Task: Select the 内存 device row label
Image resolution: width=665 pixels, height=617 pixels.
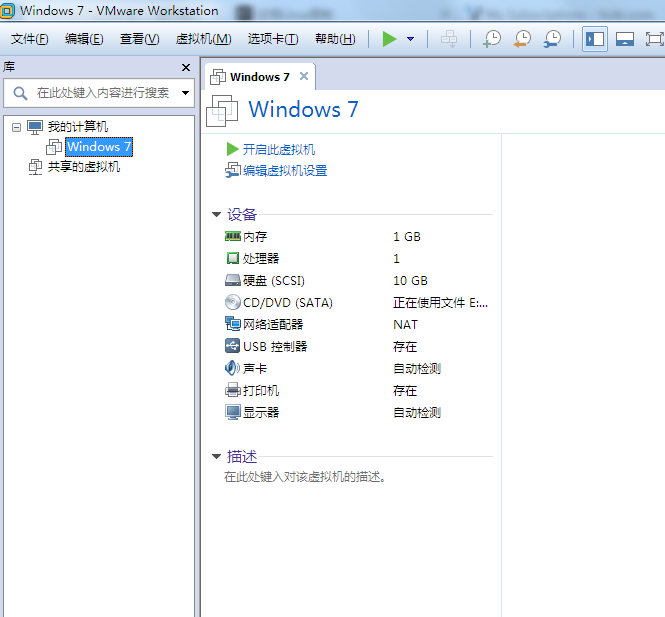Action: [255, 237]
